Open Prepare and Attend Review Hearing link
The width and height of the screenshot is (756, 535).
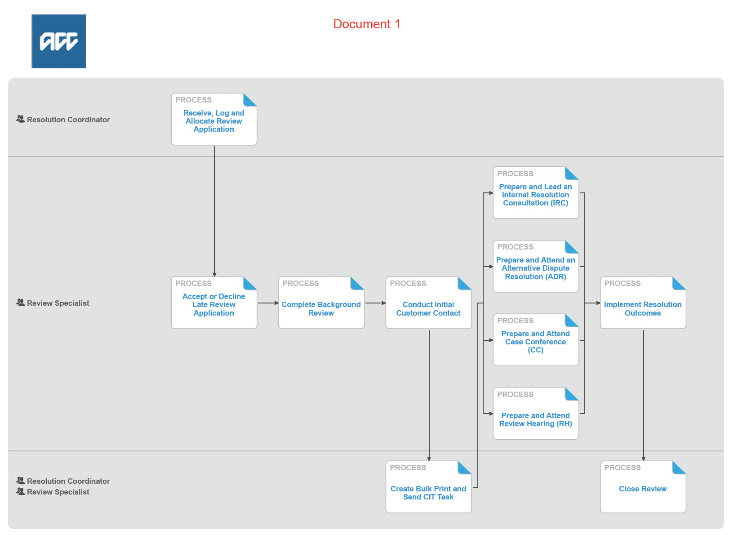click(x=535, y=420)
